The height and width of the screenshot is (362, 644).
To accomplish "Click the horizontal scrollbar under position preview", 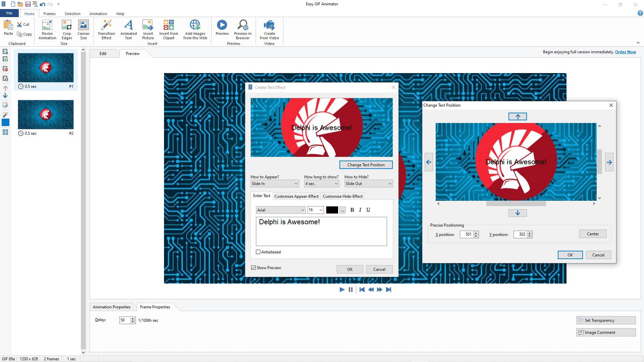I will click(x=516, y=204).
